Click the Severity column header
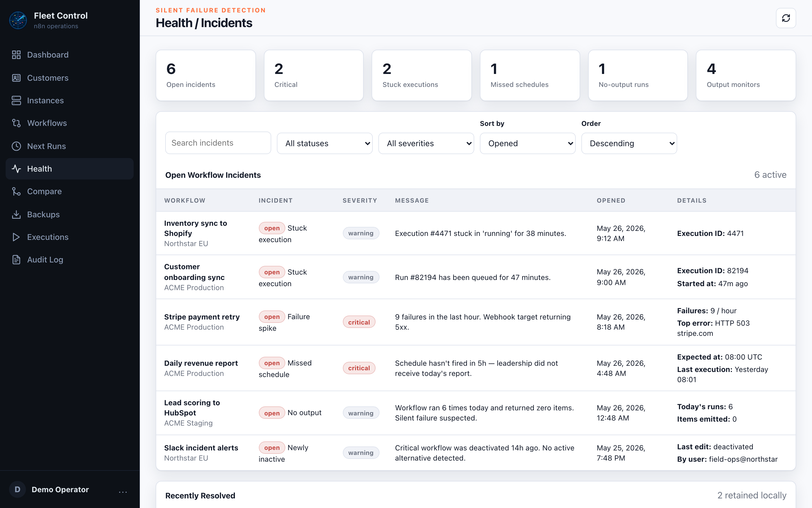The width and height of the screenshot is (812, 508). [x=360, y=201]
